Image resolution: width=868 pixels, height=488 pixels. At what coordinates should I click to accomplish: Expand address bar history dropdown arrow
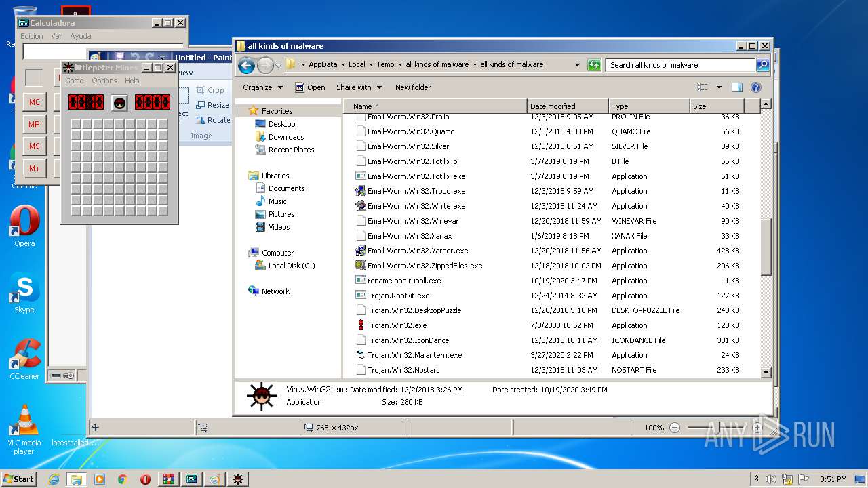click(577, 65)
